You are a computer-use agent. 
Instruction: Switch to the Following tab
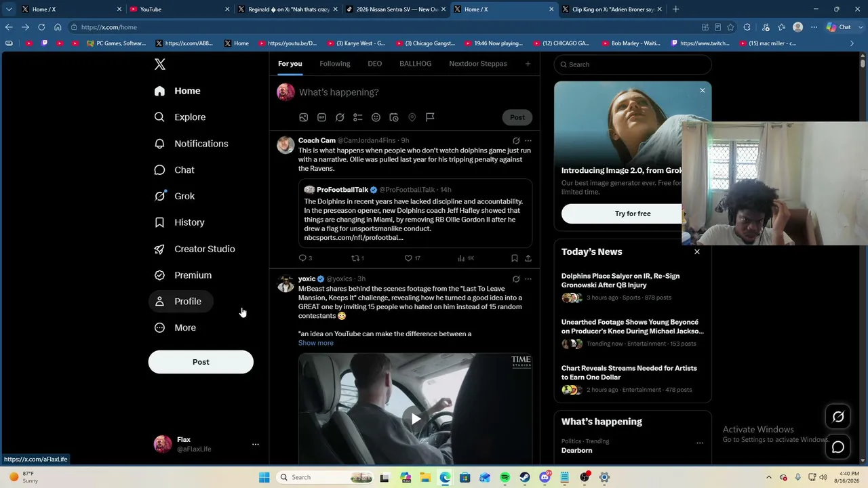(x=335, y=64)
